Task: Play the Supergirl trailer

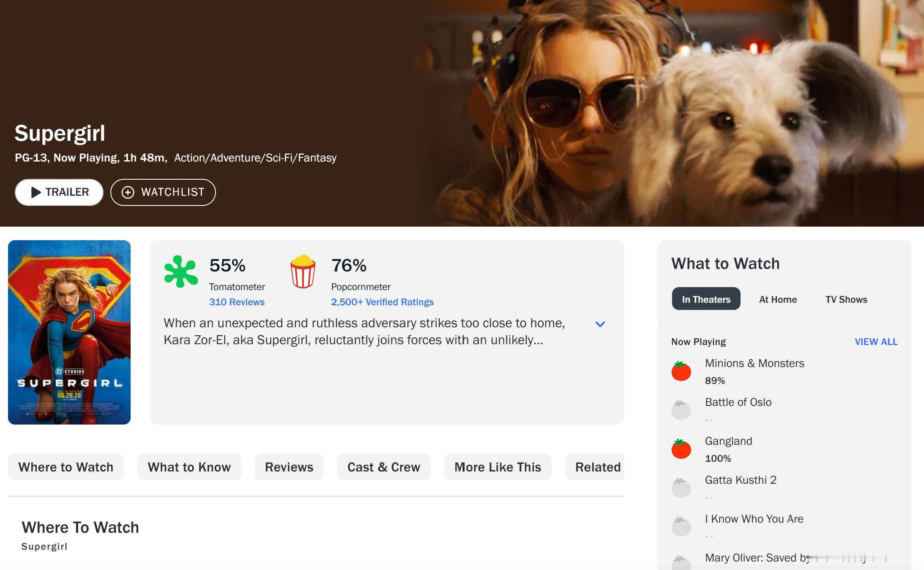Action: (x=59, y=192)
